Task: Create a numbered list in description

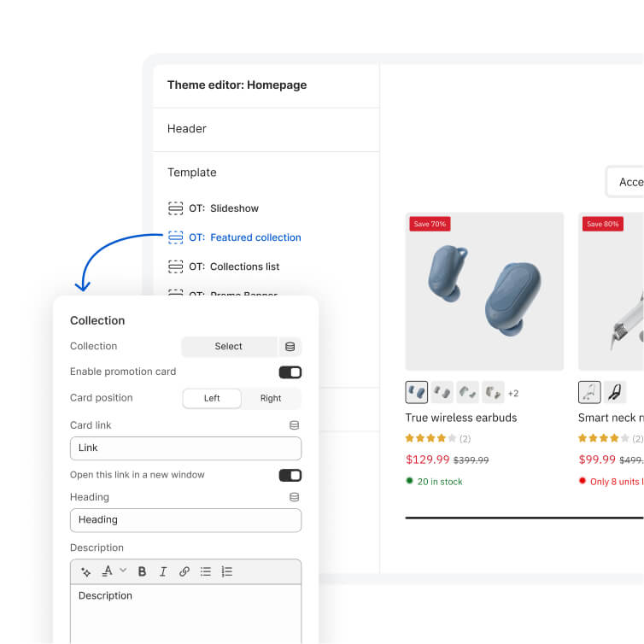Action: click(x=226, y=572)
